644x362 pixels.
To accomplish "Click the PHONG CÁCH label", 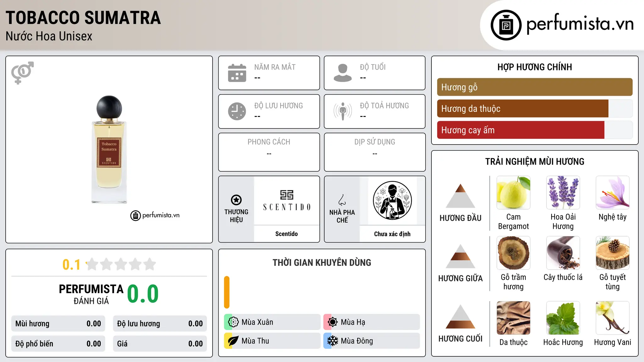I will tap(269, 142).
